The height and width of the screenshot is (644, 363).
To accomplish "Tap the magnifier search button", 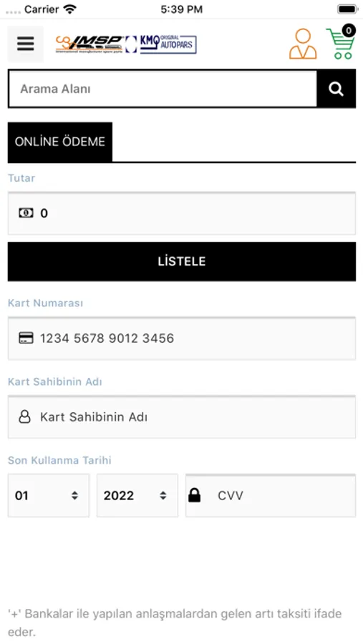I will click(337, 89).
